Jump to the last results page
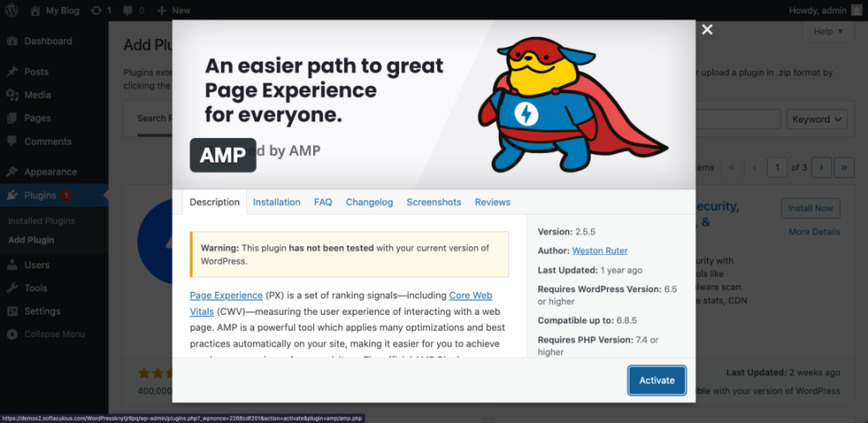This screenshot has height=423, width=868. (844, 167)
